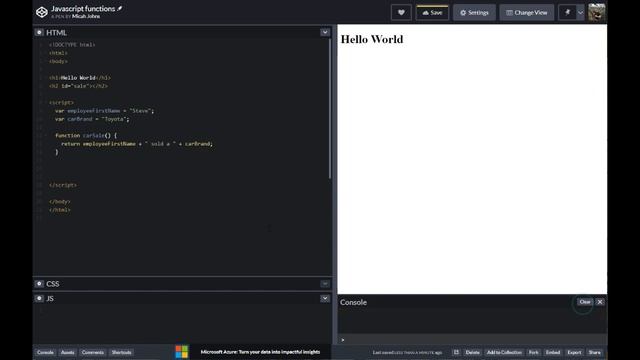Screen dimensions: 640x360
Task: Click the var carBrand = "Toyota" line
Action: (x=92, y=119)
